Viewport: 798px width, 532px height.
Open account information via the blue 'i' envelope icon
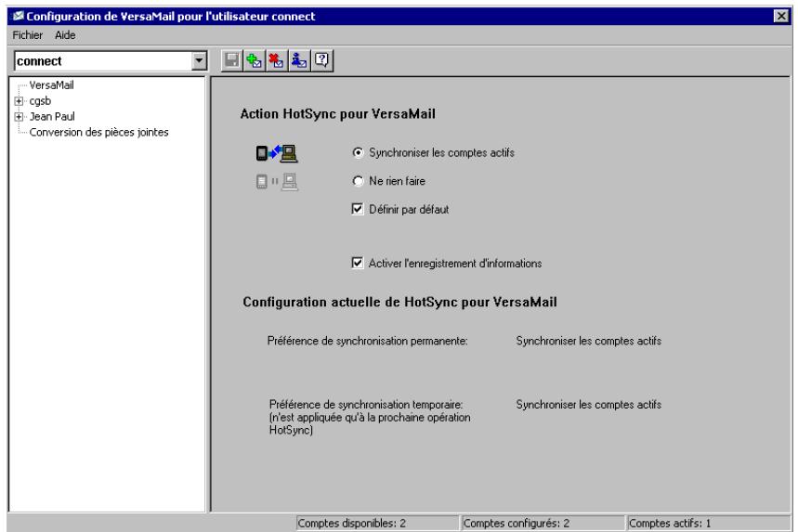point(299,61)
